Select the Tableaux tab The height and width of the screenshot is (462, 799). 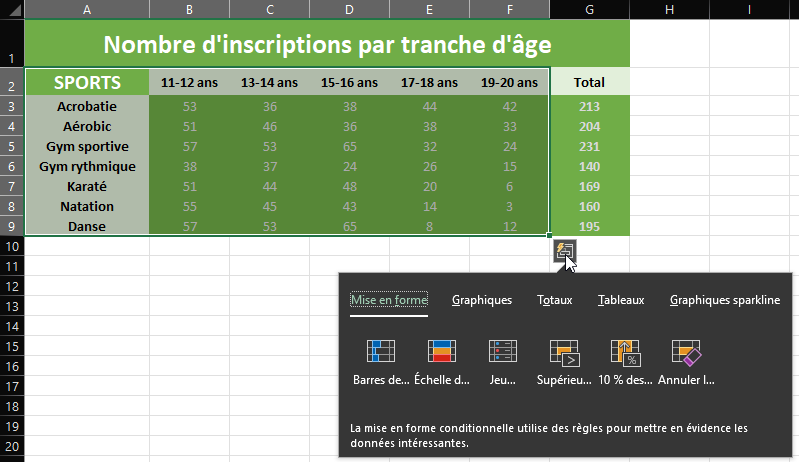[621, 300]
